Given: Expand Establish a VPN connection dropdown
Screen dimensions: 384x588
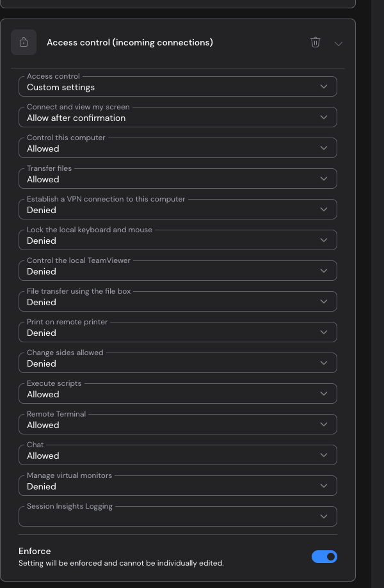Looking at the screenshot, I should coord(178,210).
